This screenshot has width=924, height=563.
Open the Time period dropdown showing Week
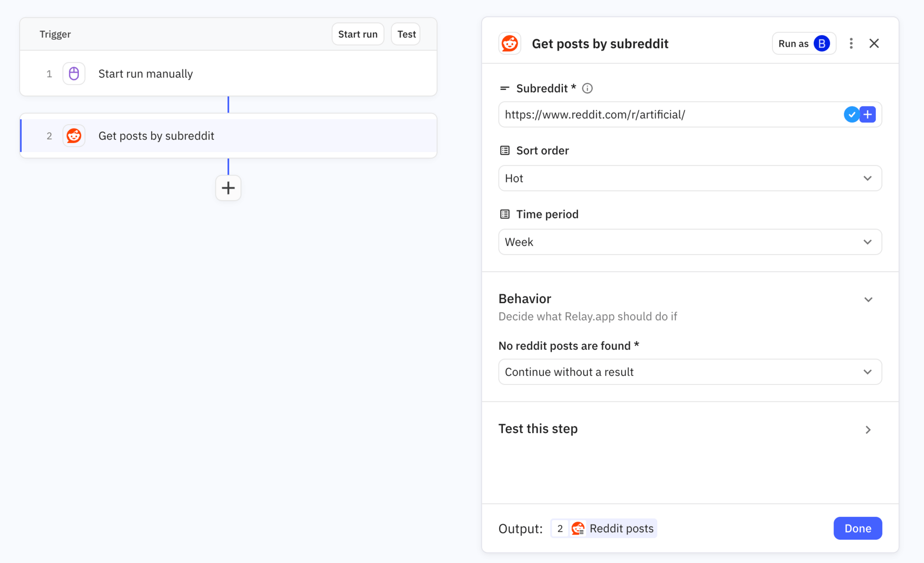pyautogui.click(x=690, y=242)
